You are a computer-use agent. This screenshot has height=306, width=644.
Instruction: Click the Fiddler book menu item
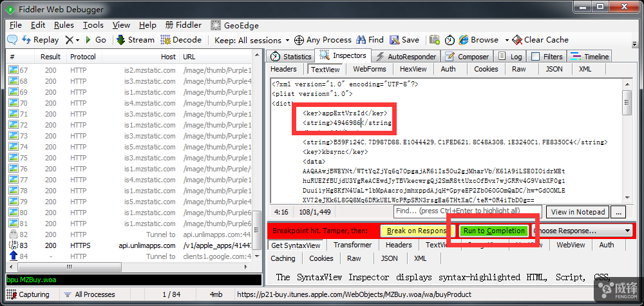point(183,25)
